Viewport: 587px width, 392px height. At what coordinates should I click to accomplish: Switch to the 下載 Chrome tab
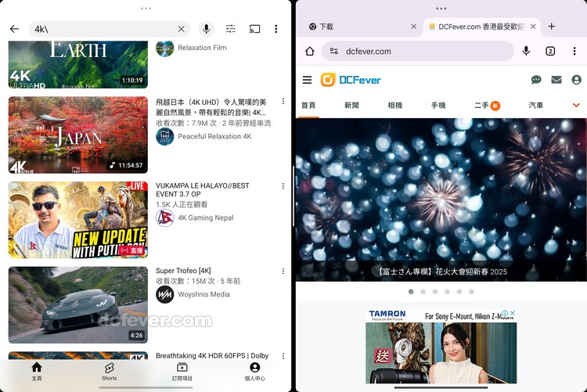(x=358, y=27)
